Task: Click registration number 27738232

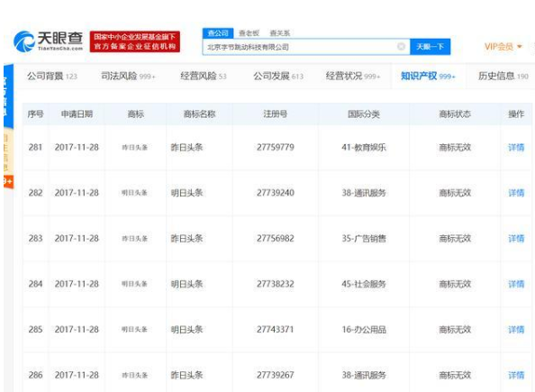Action: (276, 284)
